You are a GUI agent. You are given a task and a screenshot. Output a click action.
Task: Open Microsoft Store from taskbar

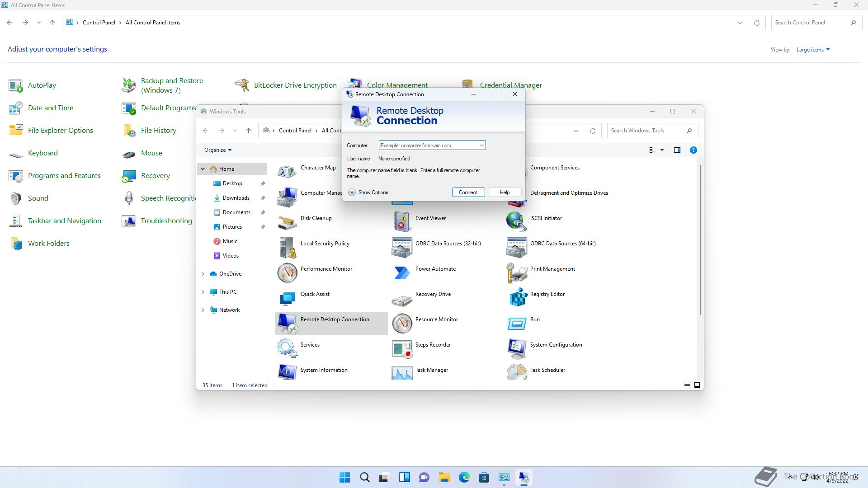[x=484, y=477]
